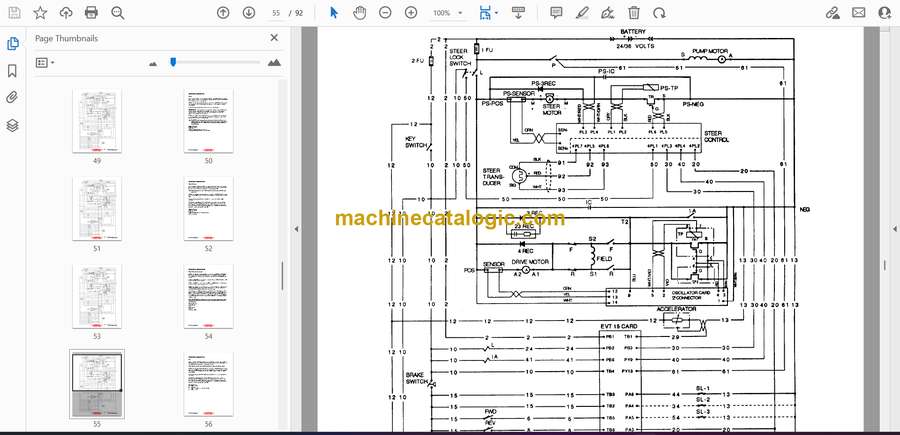Go to next page arrow
Viewport: 900px width, 435px height.
pos(248,13)
